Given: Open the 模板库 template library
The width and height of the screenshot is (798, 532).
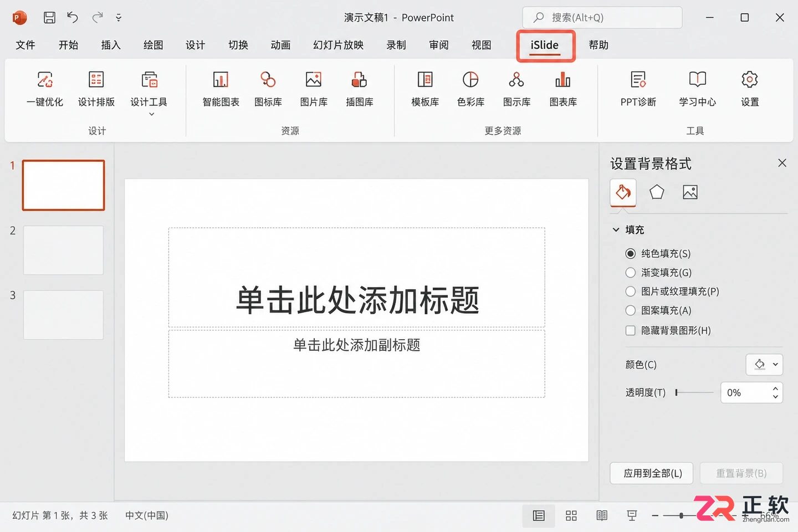Looking at the screenshot, I should click(425, 89).
